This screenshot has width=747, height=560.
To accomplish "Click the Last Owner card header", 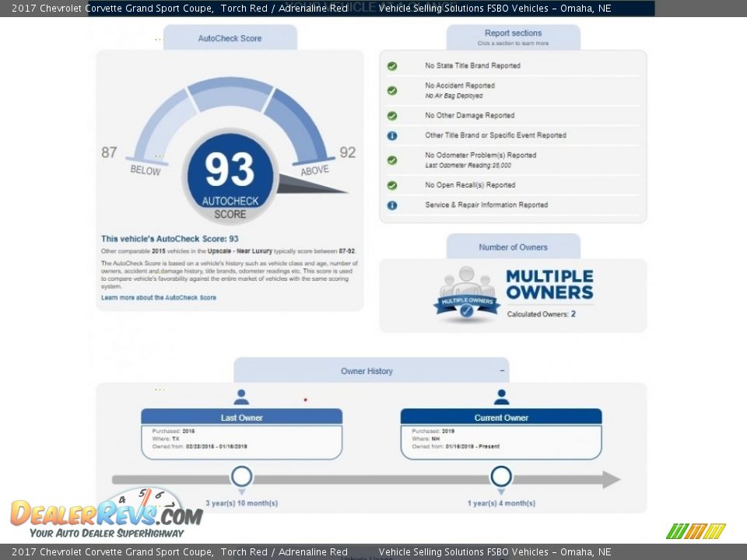I will pos(241,417).
